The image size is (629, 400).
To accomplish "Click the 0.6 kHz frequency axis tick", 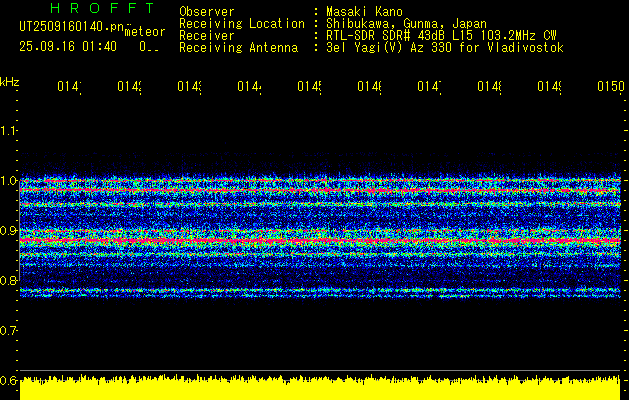I will coord(9,380).
